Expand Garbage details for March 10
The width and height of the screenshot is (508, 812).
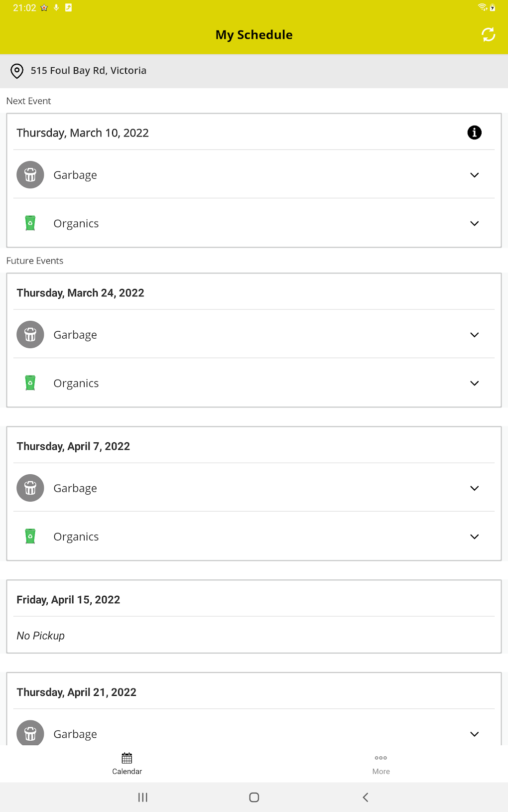[x=474, y=175]
